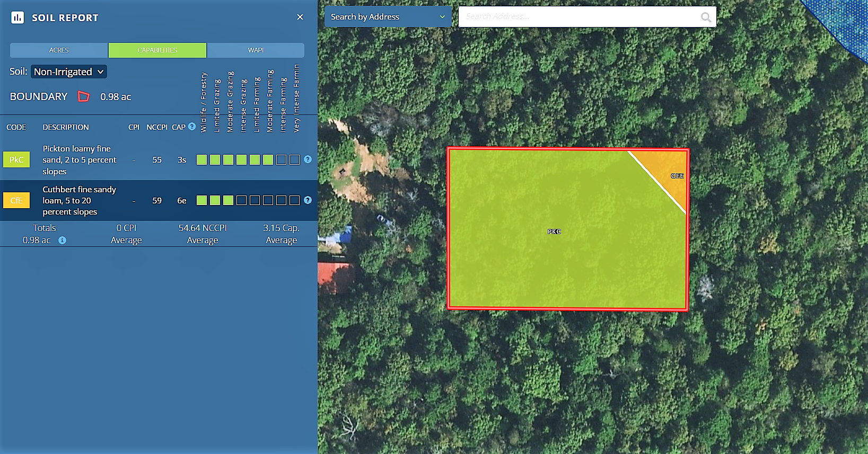This screenshot has height=454, width=868.
Task: Expand the Search by Address dropdown
Action: [x=388, y=17]
